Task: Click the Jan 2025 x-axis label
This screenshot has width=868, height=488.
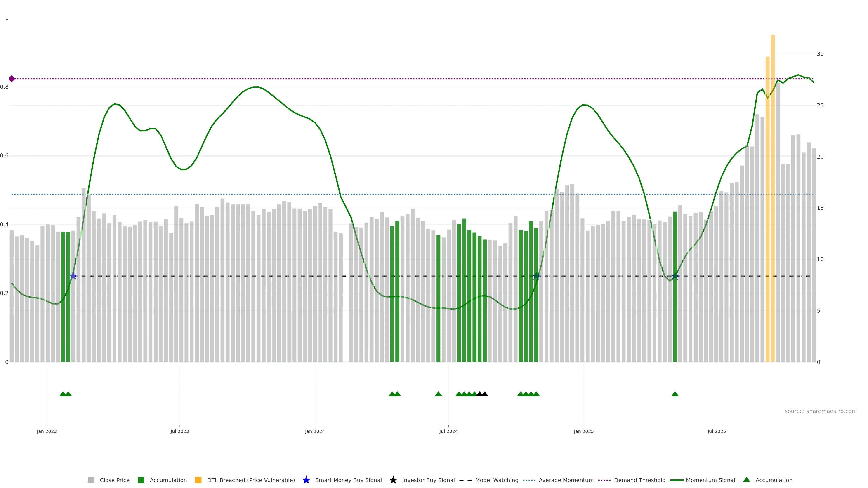Action: coord(583,432)
